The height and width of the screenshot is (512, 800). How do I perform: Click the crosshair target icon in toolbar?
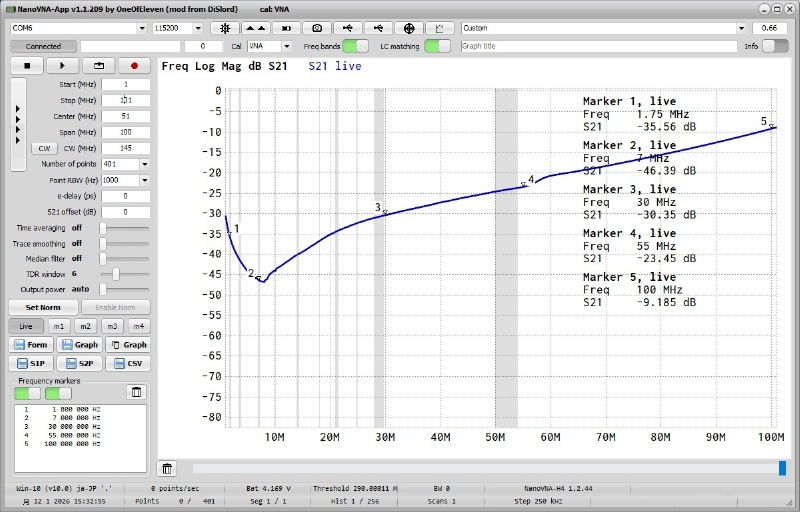pyautogui.click(x=409, y=28)
